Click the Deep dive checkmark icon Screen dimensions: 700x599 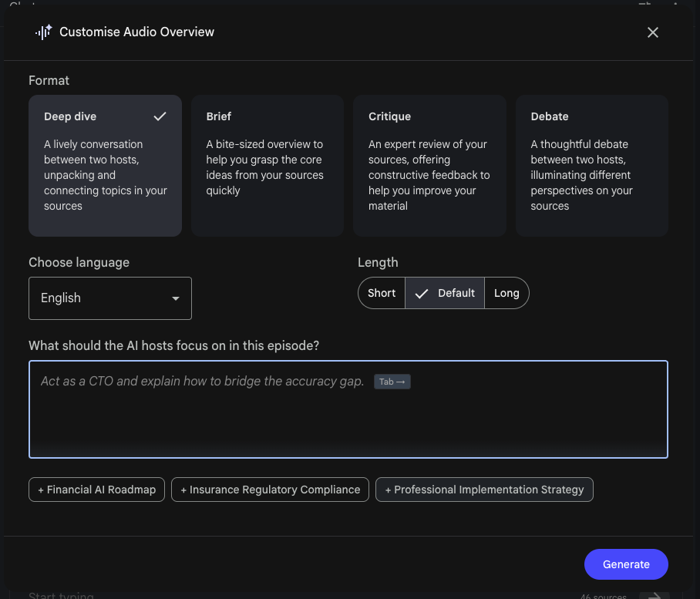160,116
